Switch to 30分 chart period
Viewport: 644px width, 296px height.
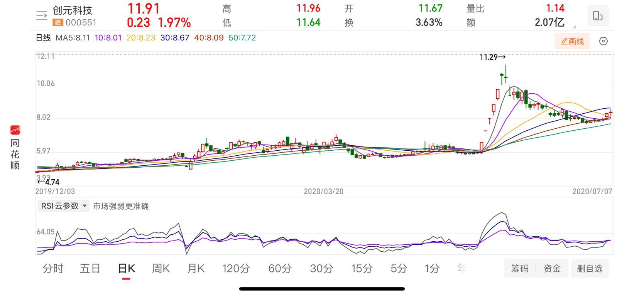pos(321,268)
